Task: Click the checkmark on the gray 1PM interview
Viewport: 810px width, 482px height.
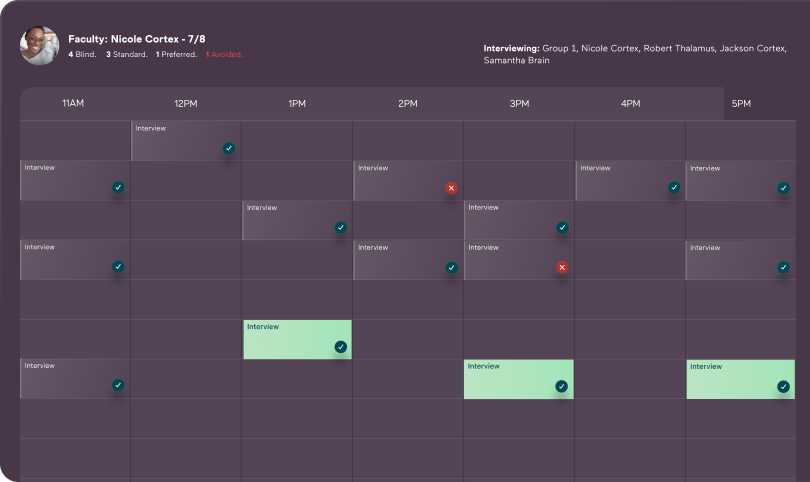Action: [x=340, y=228]
